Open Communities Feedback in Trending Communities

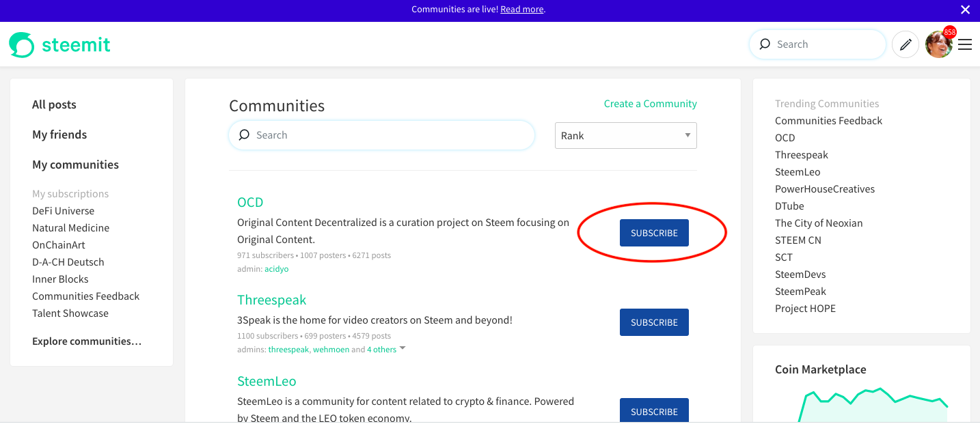828,121
